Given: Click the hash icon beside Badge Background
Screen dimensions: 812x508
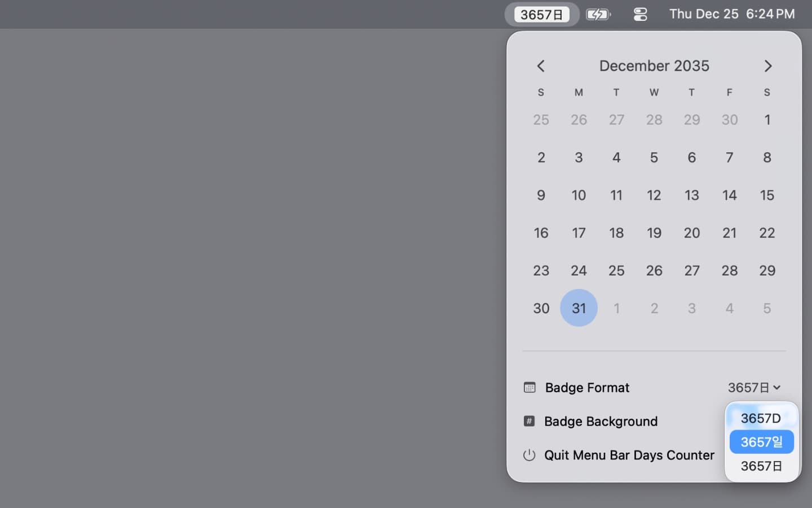Looking at the screenshot, I should coord(529,421).
